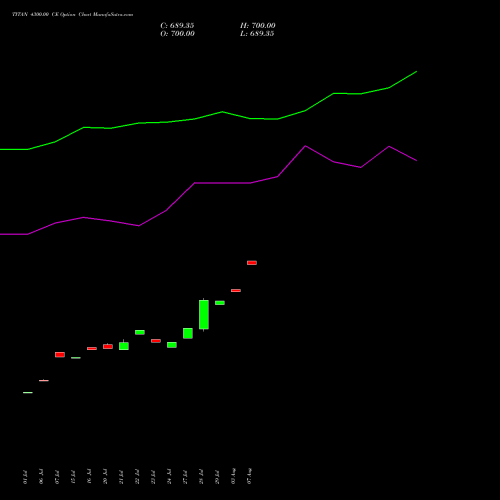Select the low value L: 689.35
Screen dimensions: 500x500
click(x=257, y=34)
